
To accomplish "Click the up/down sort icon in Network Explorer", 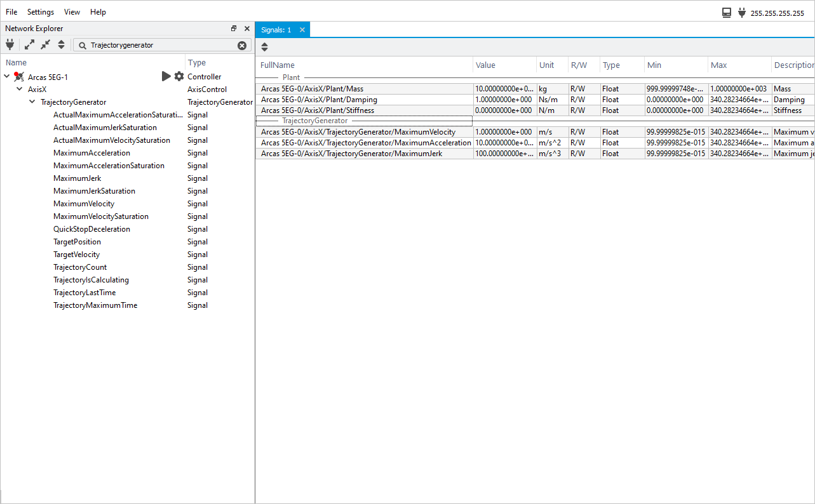I will [x=61, y=45].
